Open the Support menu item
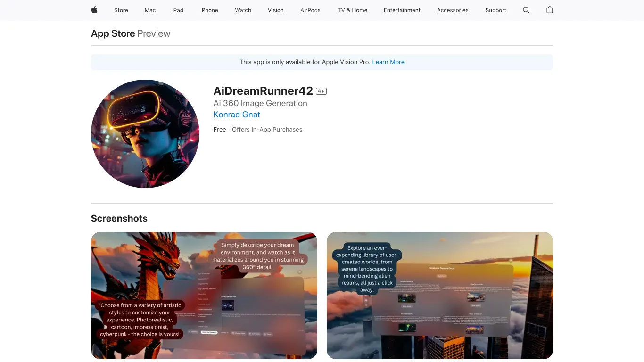 tap(496, 10)
